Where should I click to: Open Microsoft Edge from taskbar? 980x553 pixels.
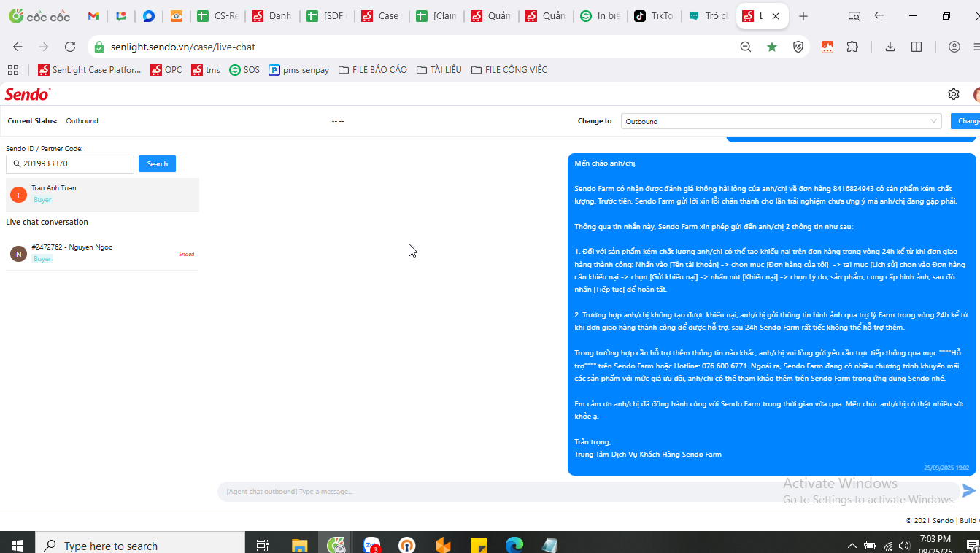(514, 545)
